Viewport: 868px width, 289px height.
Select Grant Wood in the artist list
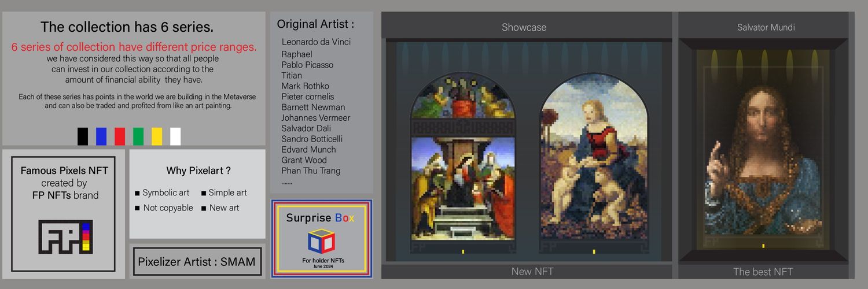pyautogui.click(x=304, y=160)
